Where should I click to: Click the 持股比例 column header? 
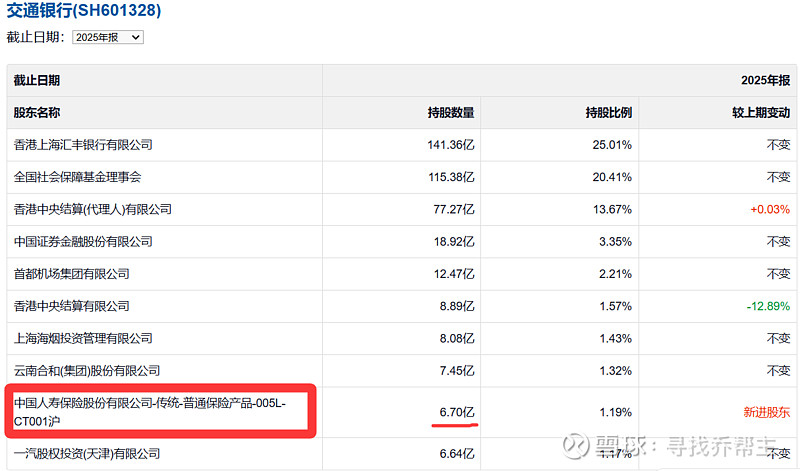[609, 113]
